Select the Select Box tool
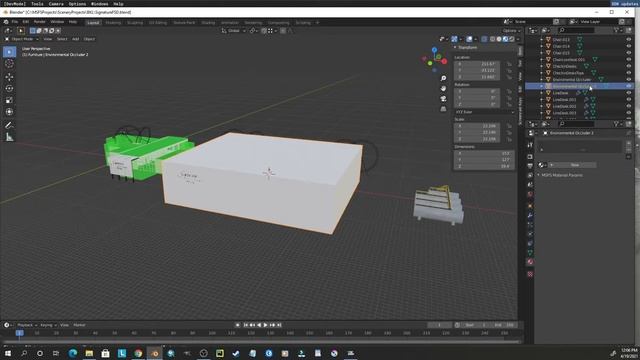 point(9,52)
